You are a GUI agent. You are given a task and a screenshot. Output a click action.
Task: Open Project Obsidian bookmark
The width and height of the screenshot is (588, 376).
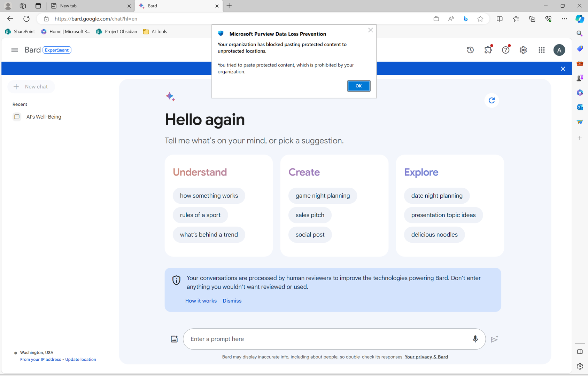[x=117, y=32]
